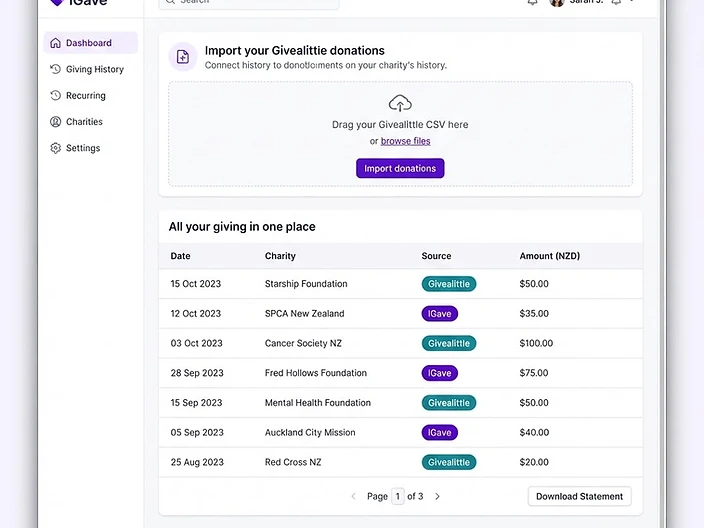Viewport: 704px width, 528px height.
Task: Click the Charities person icon
Action: point(55,122)
